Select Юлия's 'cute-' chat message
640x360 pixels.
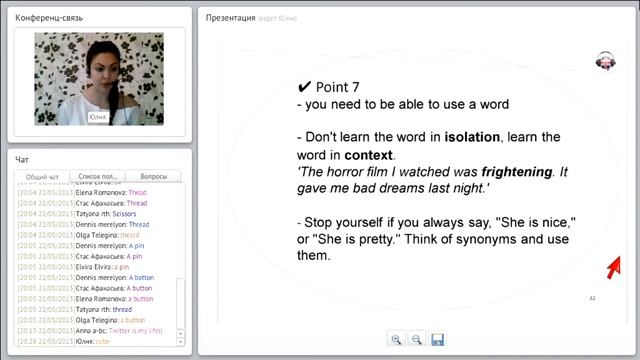coord(64,341)
